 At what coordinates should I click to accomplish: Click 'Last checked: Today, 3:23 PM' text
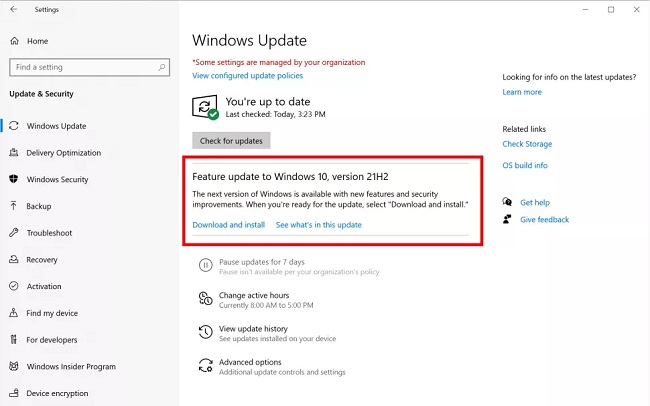pos(275,114)
